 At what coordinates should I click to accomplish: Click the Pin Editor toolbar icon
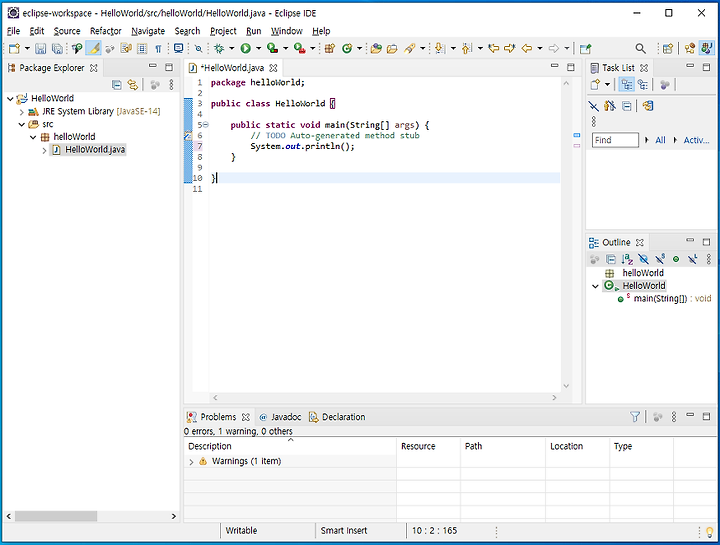(x=585, y=49)
